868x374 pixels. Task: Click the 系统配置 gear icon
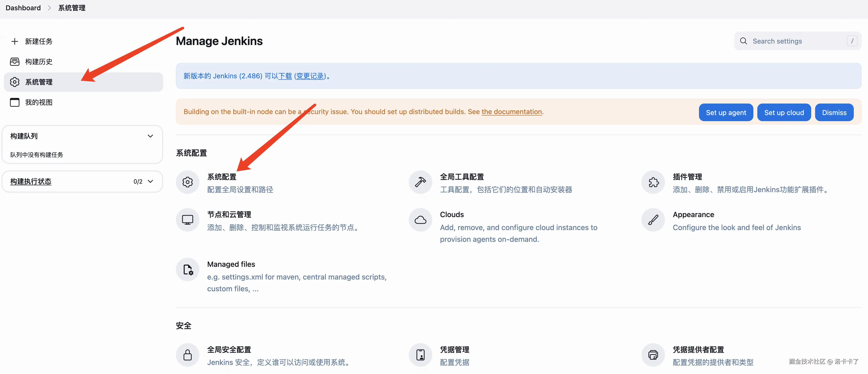pos(187,182)
